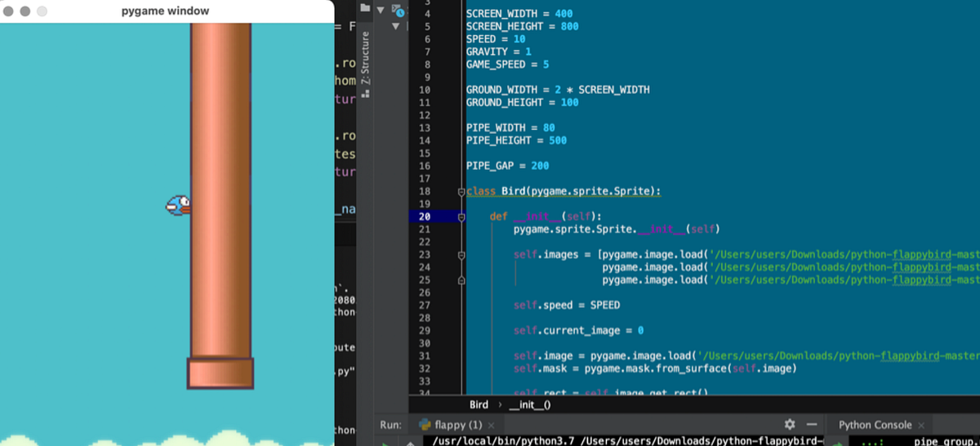Minimize the pygame window gray button

pyautogui.click(x=24, y=11)
